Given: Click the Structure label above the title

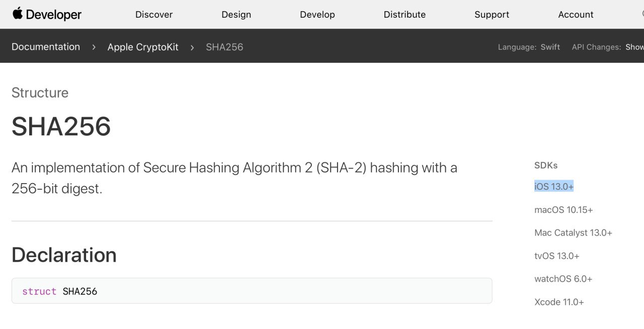Looking at the screenshot, I should (40, 93).
